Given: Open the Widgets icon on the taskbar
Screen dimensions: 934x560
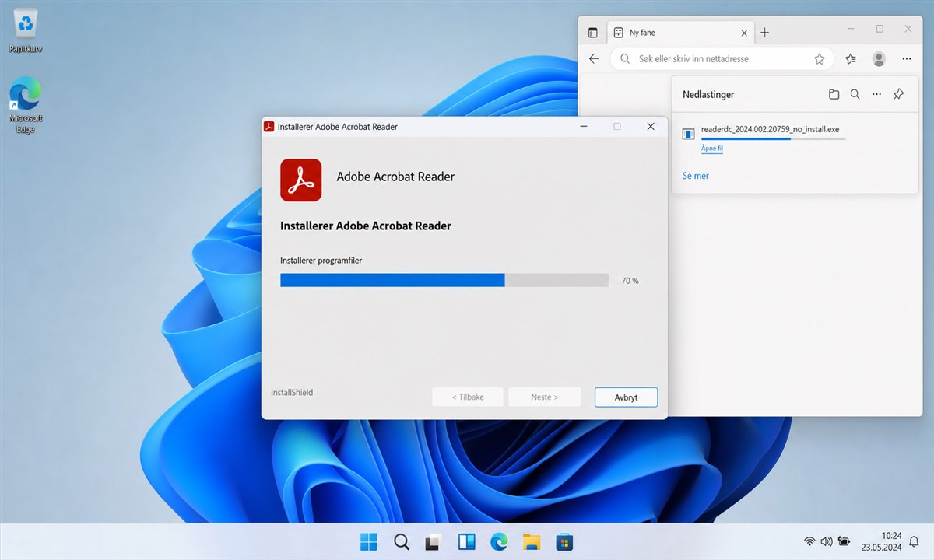Looking at the screenshot, I should point(466,541).
